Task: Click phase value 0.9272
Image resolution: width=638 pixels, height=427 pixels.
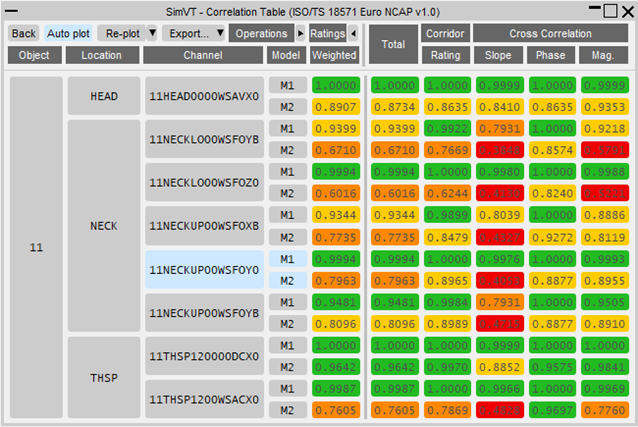Action: point(552,237)
